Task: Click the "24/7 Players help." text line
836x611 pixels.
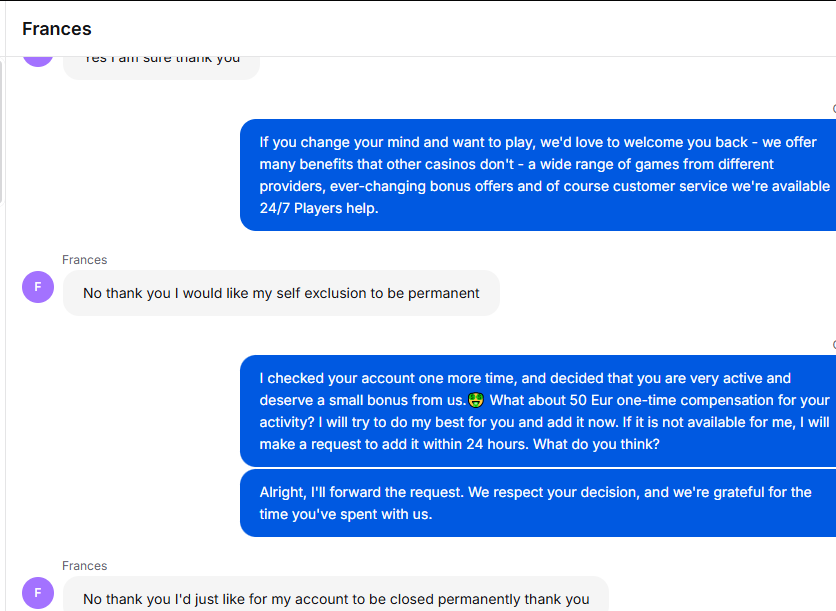Action: (x=319, y=208)
